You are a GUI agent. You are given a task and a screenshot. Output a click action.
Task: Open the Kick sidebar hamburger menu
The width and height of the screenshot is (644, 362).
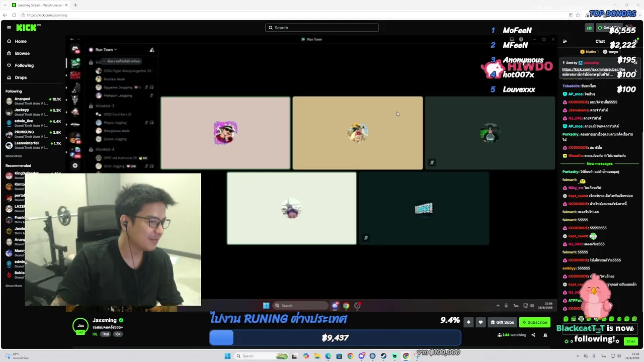[x=9, y=28]
